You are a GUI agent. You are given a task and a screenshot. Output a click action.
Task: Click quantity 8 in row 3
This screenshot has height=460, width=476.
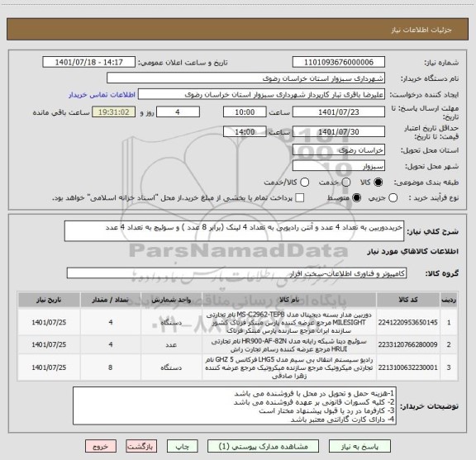point(110,368)
